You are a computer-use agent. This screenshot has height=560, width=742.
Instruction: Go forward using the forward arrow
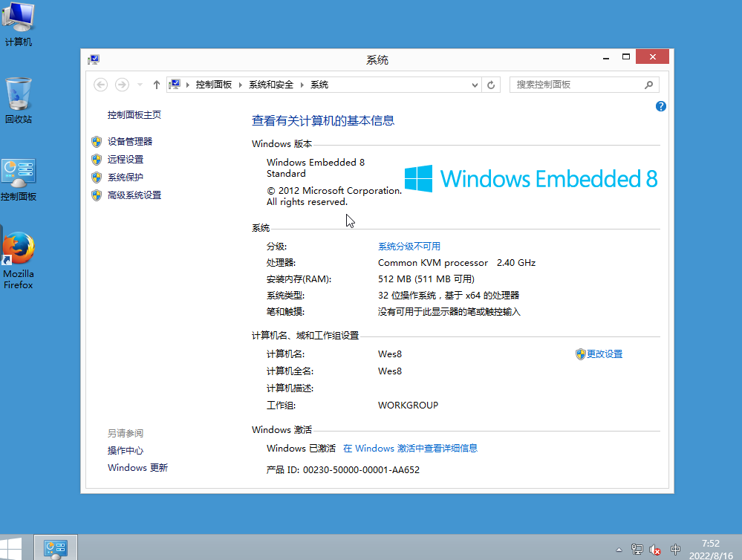122,85
